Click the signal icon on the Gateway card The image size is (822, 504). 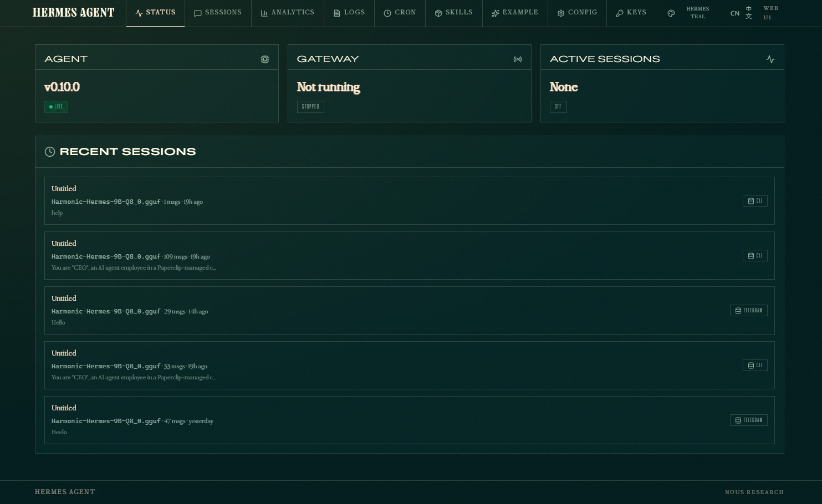[x=518, y=59]
